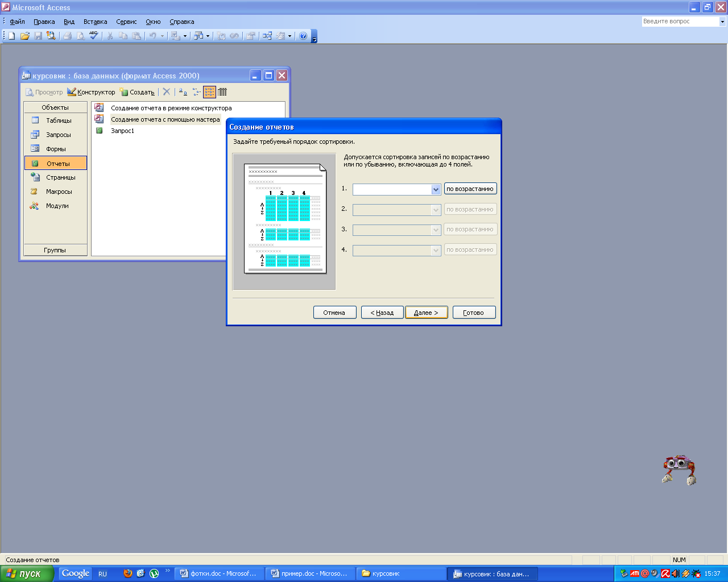This screenshot has height=582, width=728.
Task: Open the Сервис menu
Action: [126, 22]
